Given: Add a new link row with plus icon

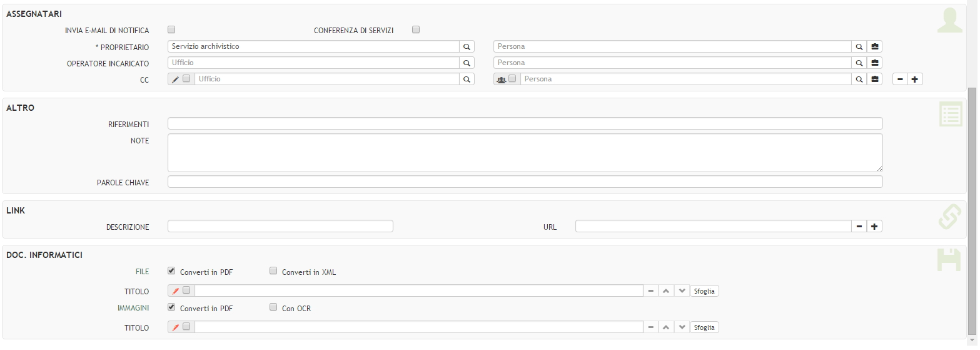Looking at the screenshot, I should click(875, 227).
